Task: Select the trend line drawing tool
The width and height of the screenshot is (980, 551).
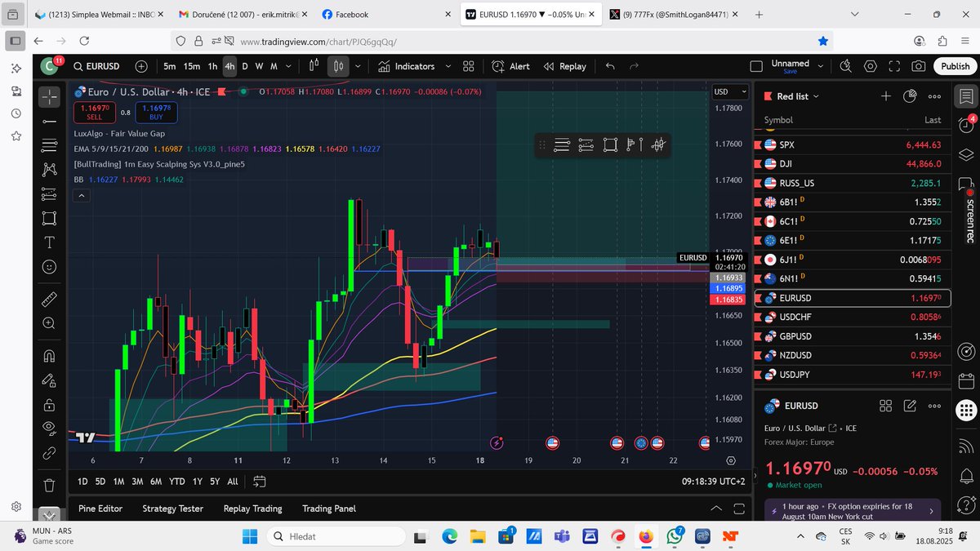Action: pyautogui.click(x=49, y=122)
